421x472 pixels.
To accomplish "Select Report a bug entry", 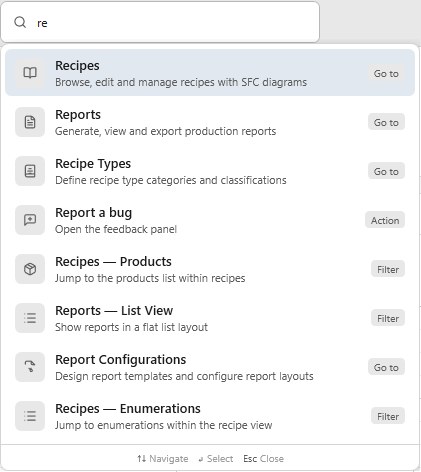I will click(x=210, y=220).
